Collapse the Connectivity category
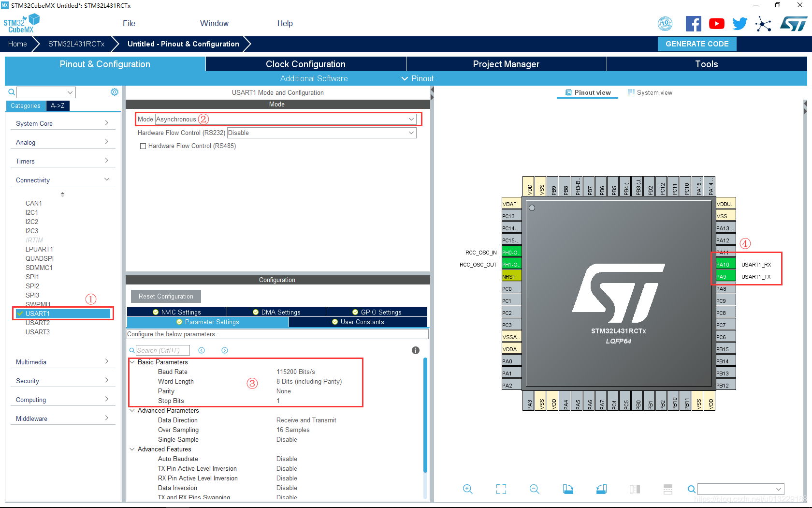Screen dimensions: 812x508 pyautogui.click(x=62, y=180)
